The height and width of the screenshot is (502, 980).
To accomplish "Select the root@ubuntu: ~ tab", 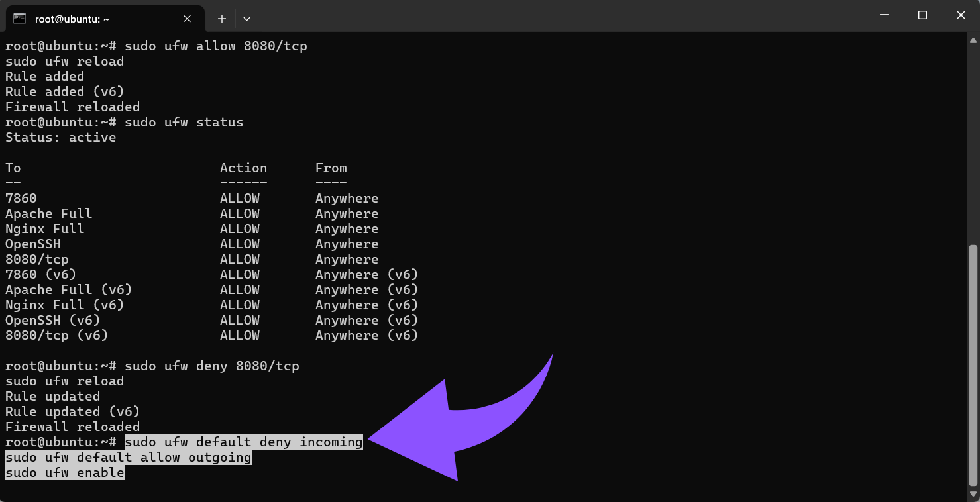I will click(99, 18).
